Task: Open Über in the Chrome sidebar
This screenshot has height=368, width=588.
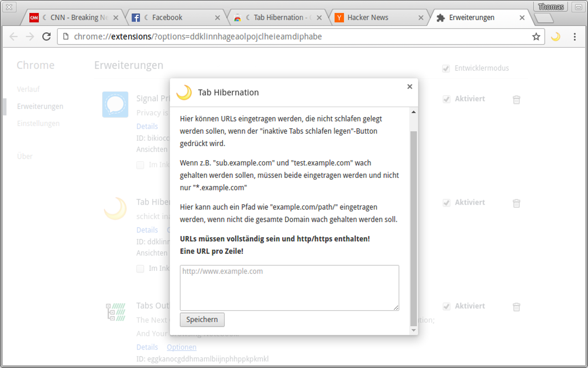Action: pos(25,156)
